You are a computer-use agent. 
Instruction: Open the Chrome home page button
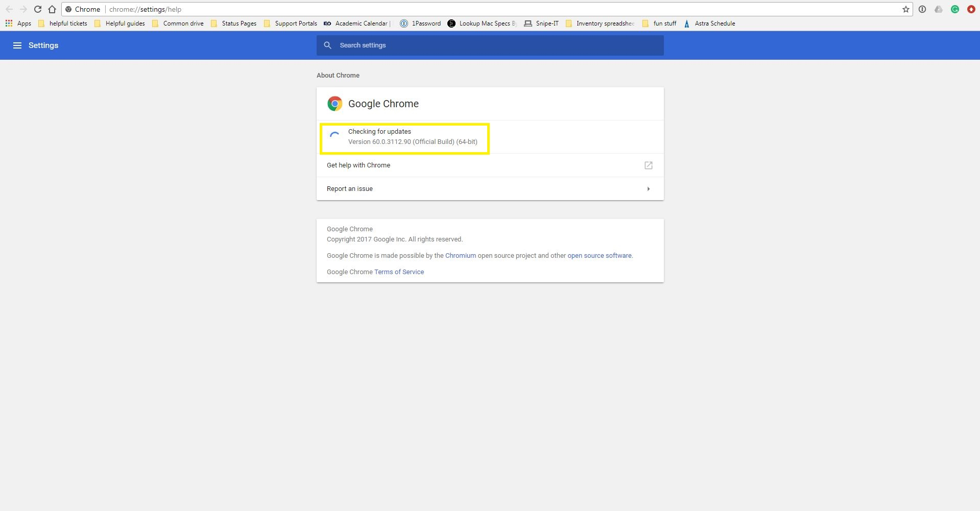(52, 9)
